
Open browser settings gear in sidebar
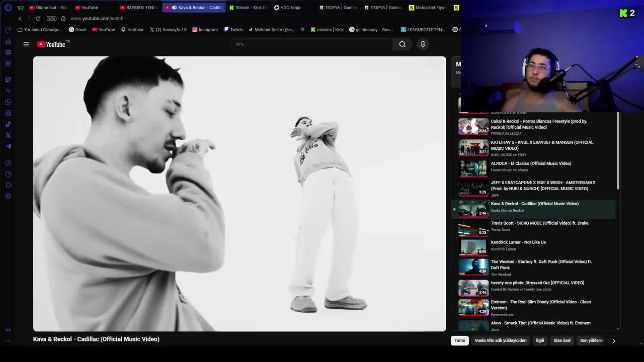pos(8,196)
